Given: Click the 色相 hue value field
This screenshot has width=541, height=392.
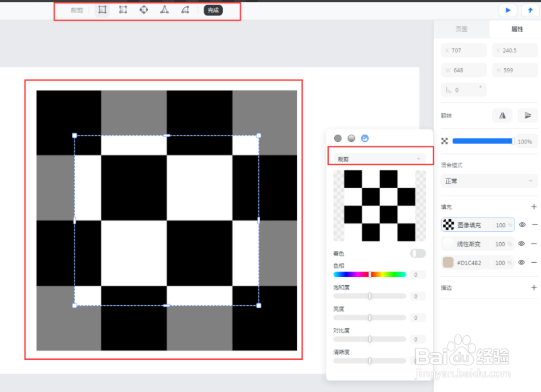Looking at the screenshot, I should (418, 274).
